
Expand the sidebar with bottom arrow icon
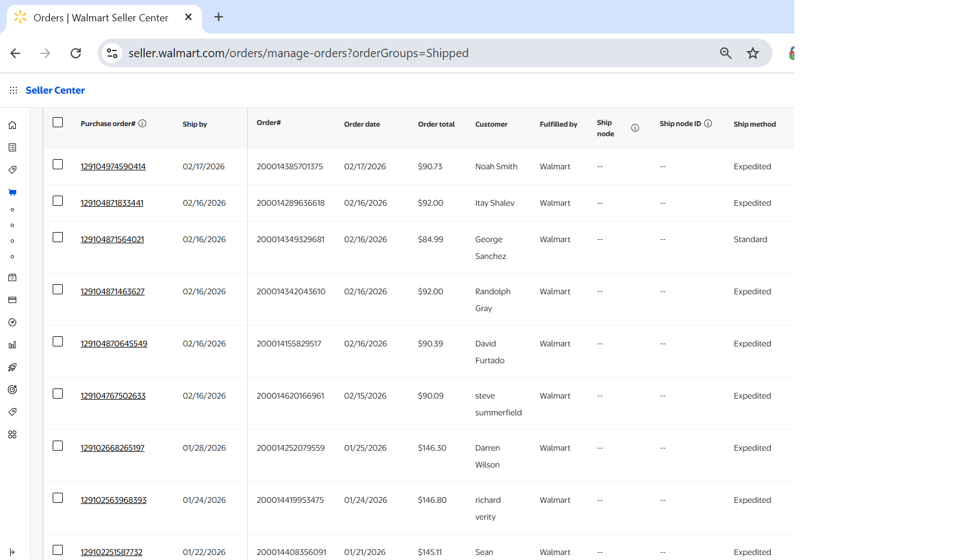(x=12, y=552)
